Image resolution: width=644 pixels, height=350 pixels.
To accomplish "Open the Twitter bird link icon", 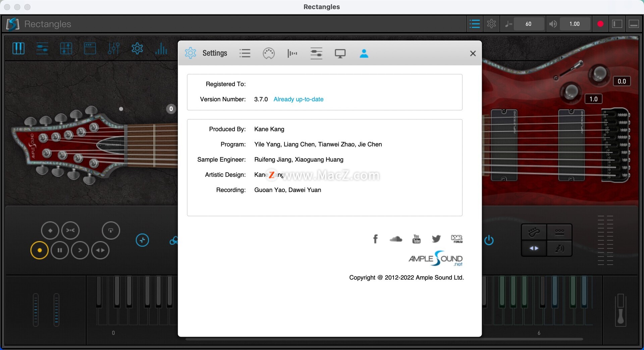I will [436, 239].
